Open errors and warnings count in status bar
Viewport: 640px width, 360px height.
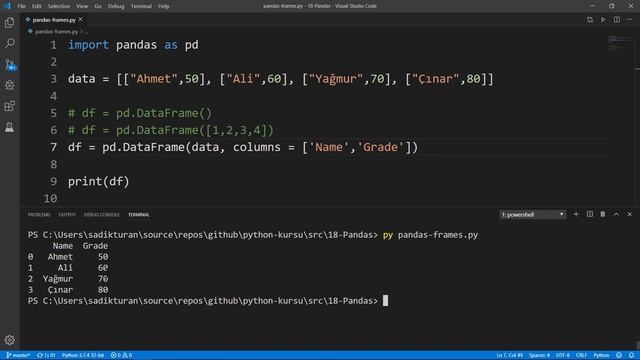tap(121, 355)
